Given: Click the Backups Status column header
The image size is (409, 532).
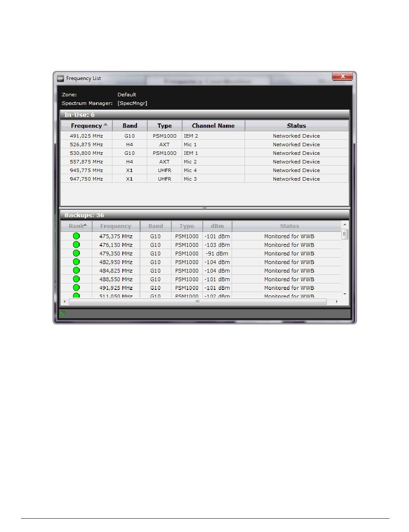Looking at the screenshot, I should coord(289,226).
